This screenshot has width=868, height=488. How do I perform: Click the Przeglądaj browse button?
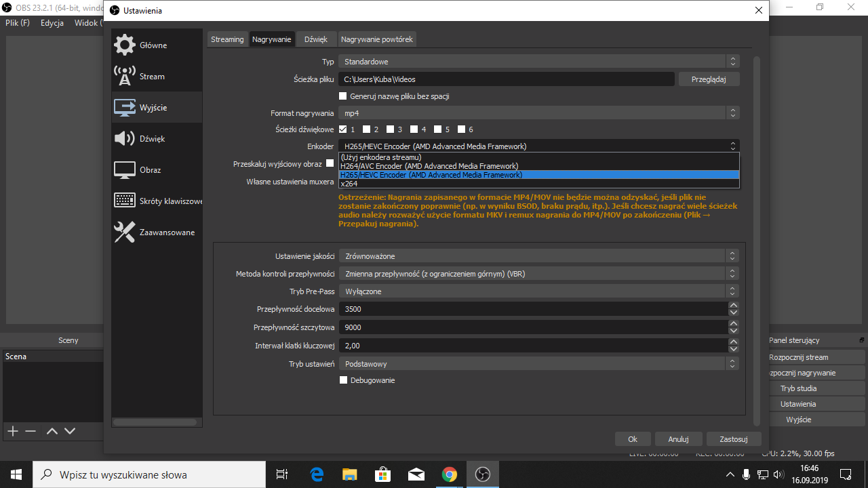pos(709,79)
